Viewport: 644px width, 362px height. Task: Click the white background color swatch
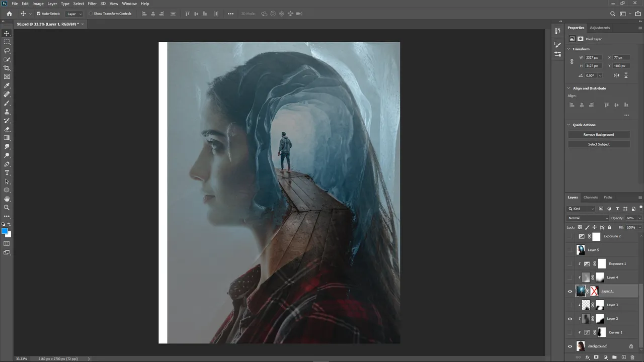point(9,235)
